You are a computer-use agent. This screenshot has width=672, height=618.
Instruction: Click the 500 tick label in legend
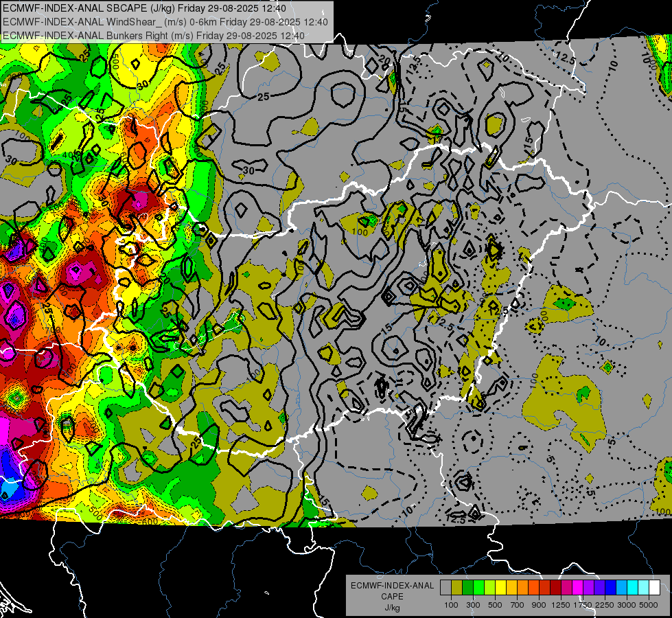tap(495, 605)
